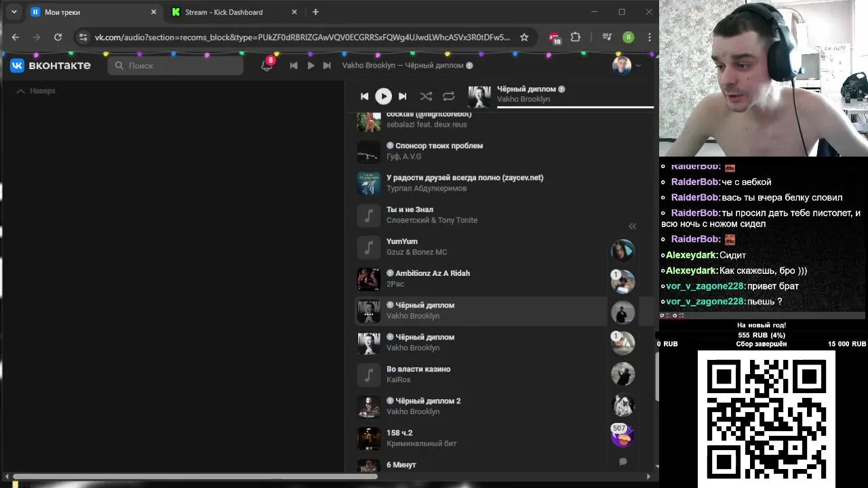Viewport: 868px width, 488px height.
Task: Open Chrome profile green avatar
Action: pos(629,37)
